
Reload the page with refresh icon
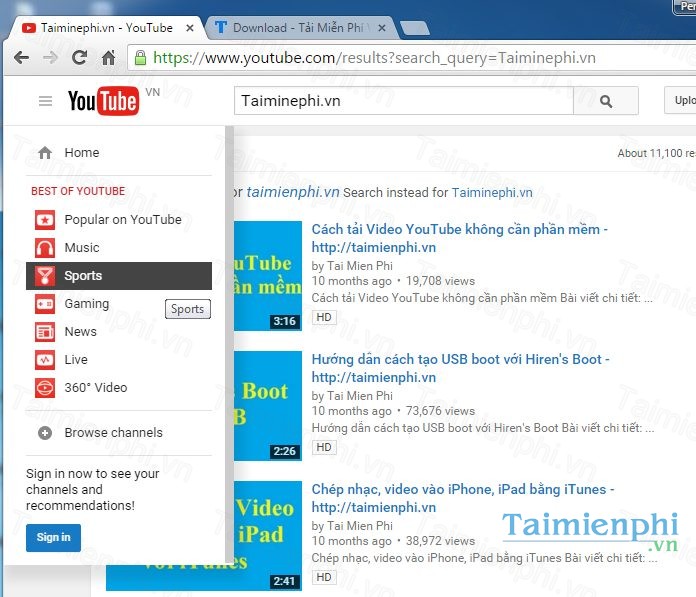pyautogui.click(x=79, y=58)
